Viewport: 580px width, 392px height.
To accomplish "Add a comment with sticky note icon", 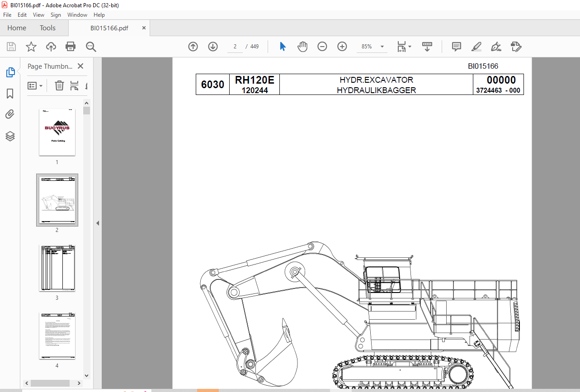I will coord(457,47).
